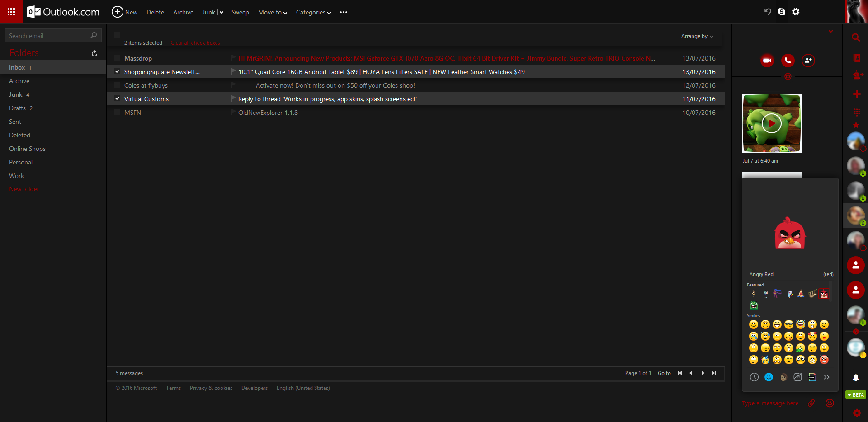
Task: Uncheck the Virtual Customs email
Action: (x=117, y=98)
